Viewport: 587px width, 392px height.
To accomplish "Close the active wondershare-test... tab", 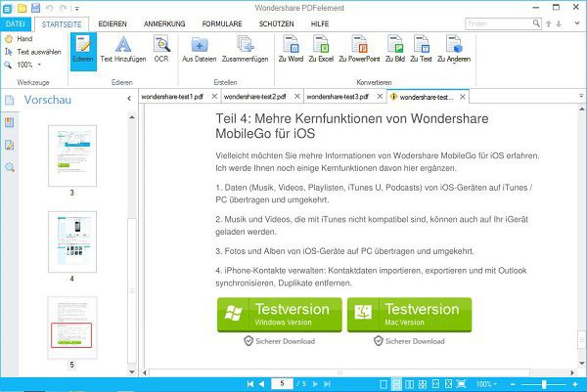I will click(x=463, y=97).
